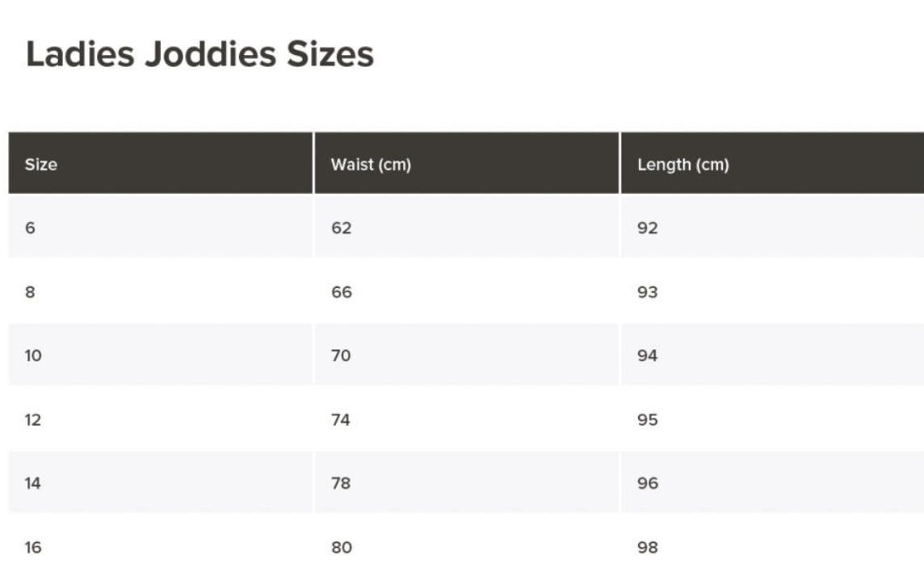Select the length value 94

(648, 356)
